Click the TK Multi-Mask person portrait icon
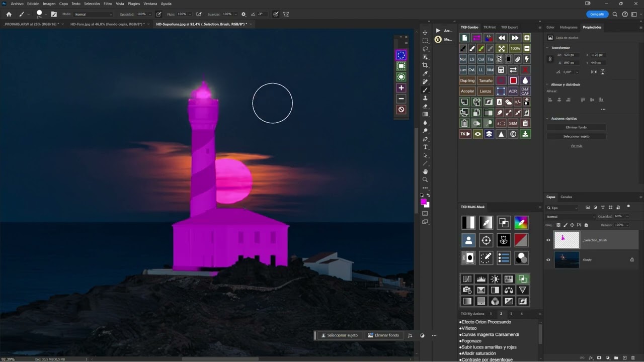The width and height of the screenshot is (644, 362). click(468, 240)
